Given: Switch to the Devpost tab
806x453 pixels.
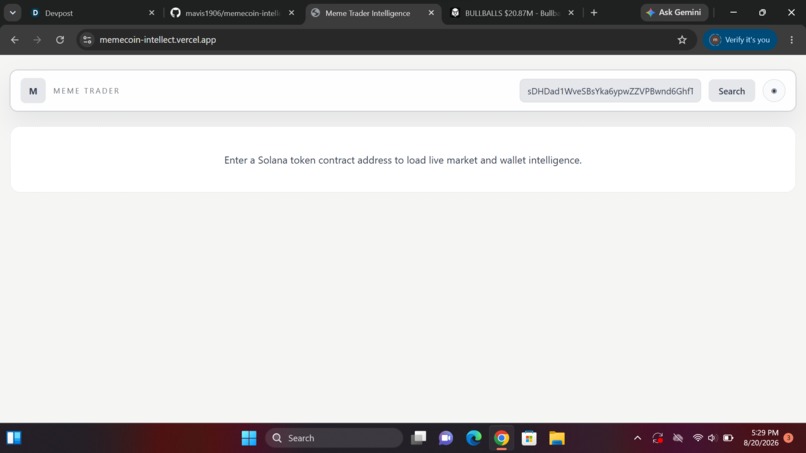Looking at the screenshot, I should coord(93,13).
